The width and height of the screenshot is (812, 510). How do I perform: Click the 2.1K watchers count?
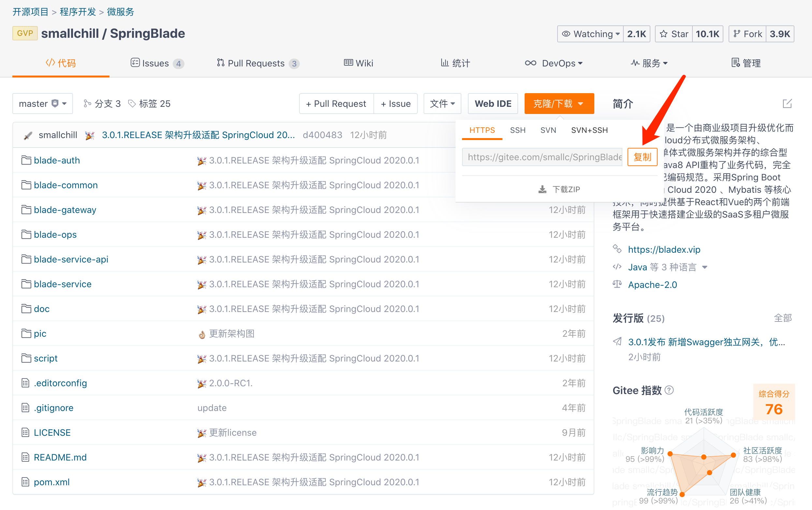[x=636, y=34]
